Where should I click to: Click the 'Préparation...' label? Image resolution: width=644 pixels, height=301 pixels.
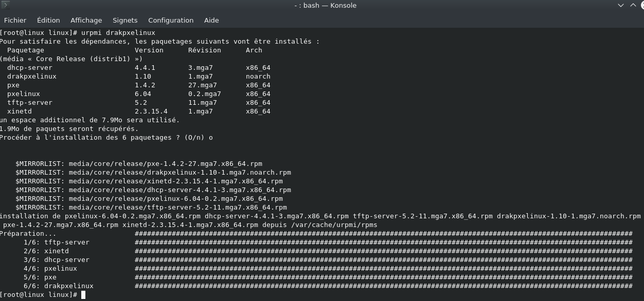pos(28,233)
